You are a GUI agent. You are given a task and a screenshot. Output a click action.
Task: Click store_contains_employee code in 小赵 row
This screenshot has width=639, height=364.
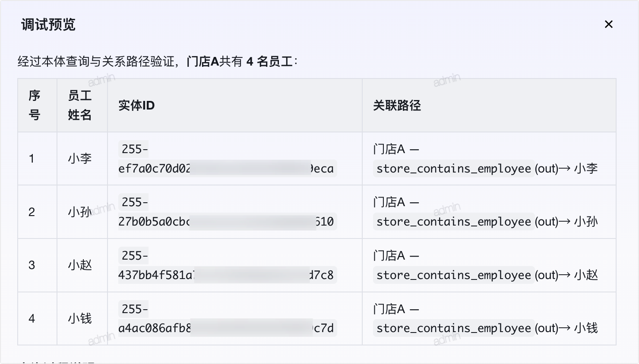pos(454,275)
